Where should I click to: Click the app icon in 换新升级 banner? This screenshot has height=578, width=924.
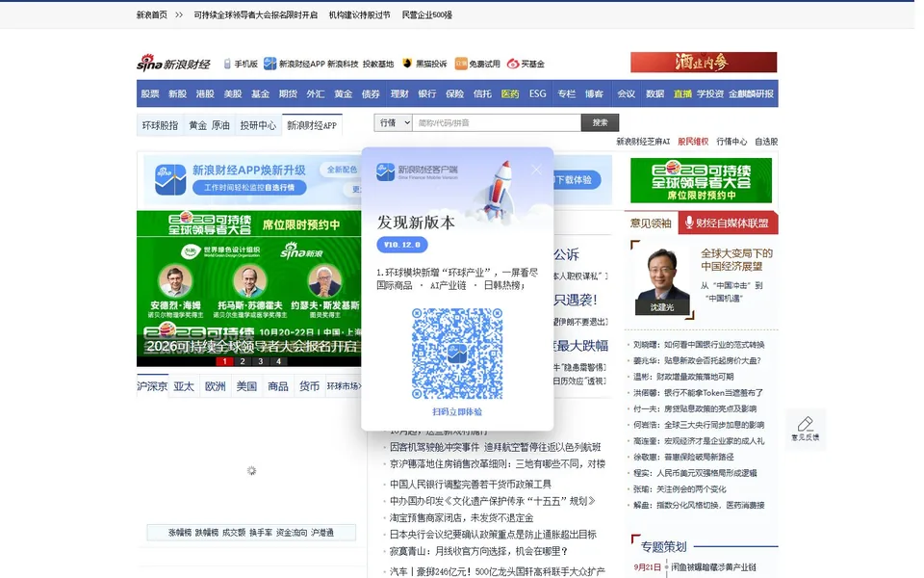[x=170, y=179]
